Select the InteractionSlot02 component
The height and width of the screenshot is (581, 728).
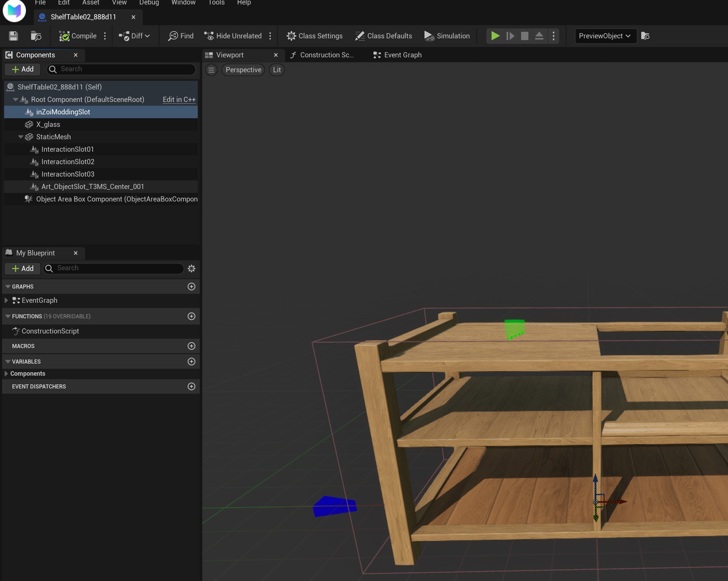pos(101,162)
